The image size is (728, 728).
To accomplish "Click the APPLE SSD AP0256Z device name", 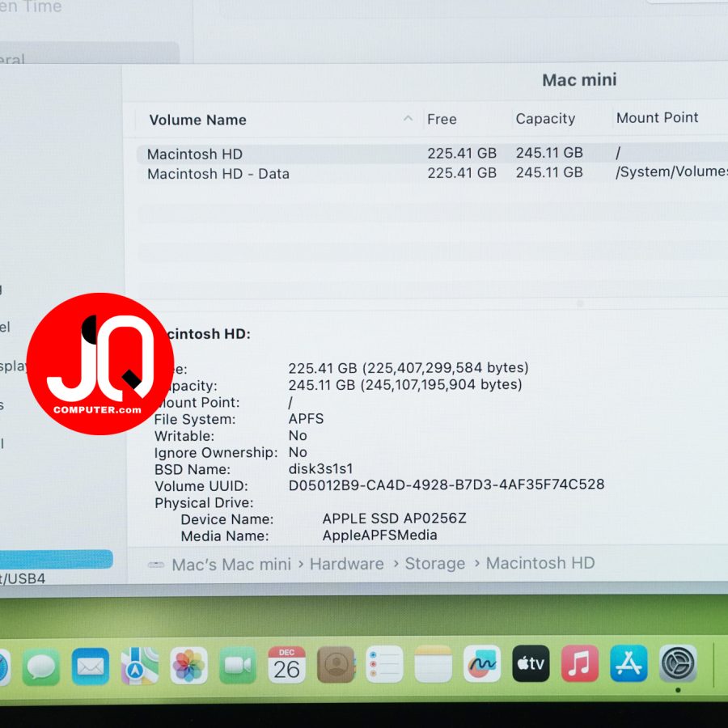I will 394,518.
